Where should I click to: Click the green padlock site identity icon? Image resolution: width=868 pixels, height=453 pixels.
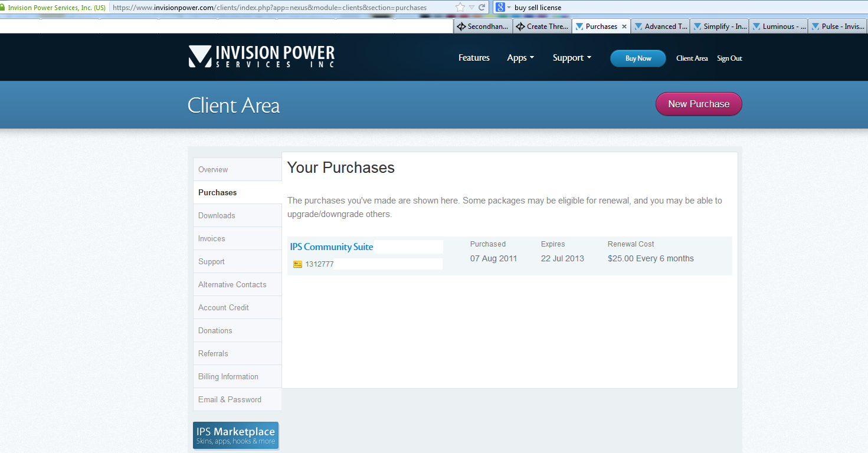coord(3,8)
